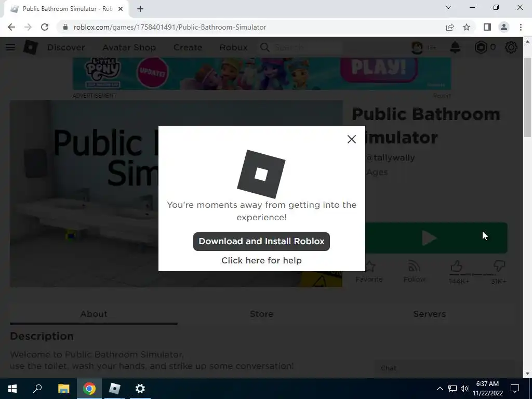
Task: Open the Chat bar
Action: [445, 368]
